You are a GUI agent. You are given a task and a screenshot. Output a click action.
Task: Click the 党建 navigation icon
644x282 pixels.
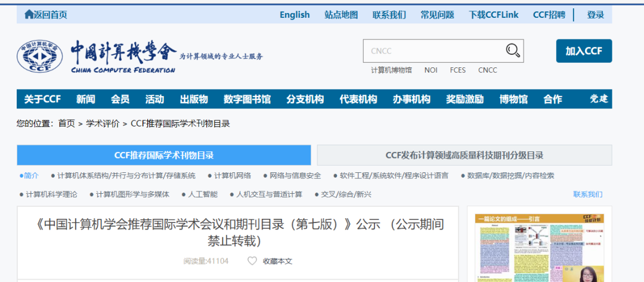coord(599,99)
